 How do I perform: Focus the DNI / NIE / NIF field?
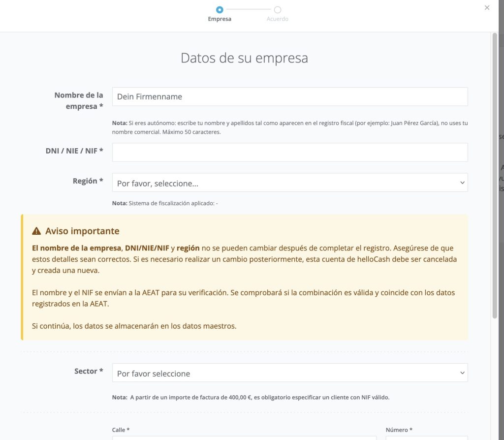290,153
